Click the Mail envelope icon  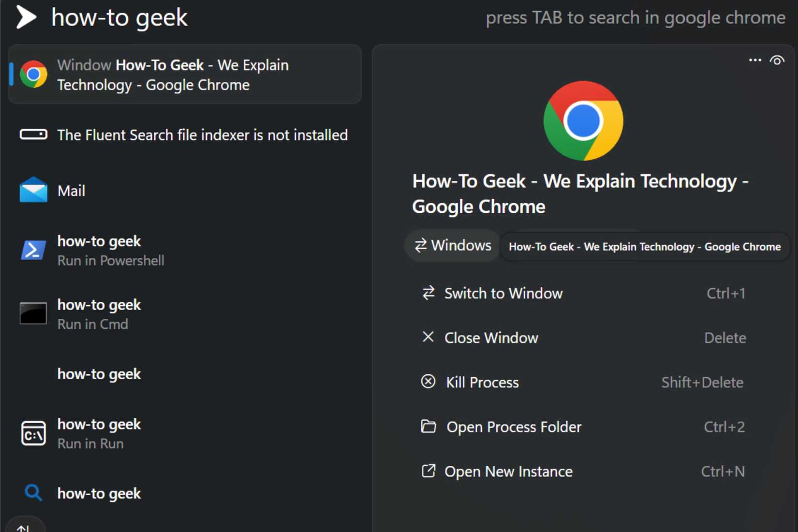33,190
